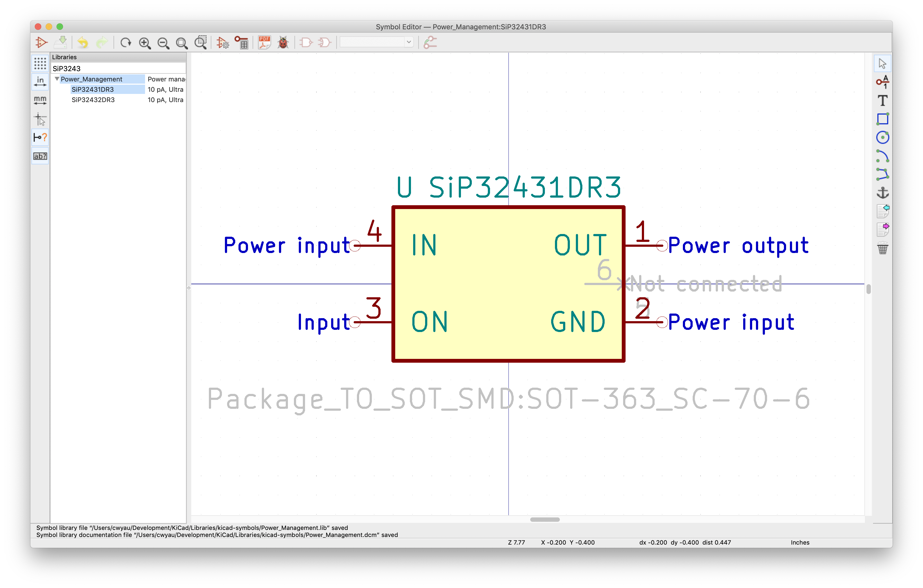Toggle grid visibility

(40, 63)
